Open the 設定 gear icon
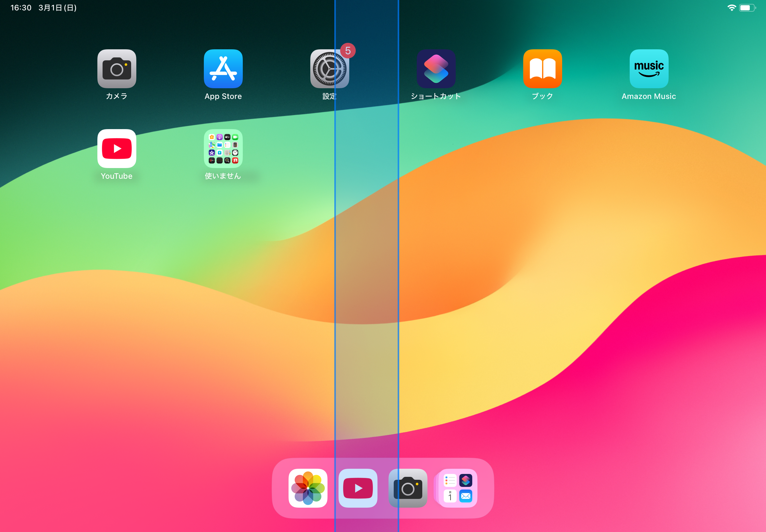Screen dimensions: 766x532 point(329,69)
